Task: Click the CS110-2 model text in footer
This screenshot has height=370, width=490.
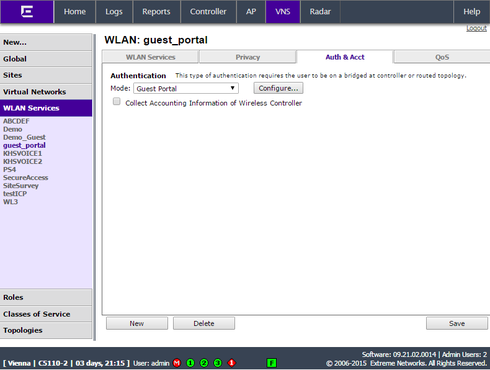Action: pyautogui.click(x=53, y=363)
